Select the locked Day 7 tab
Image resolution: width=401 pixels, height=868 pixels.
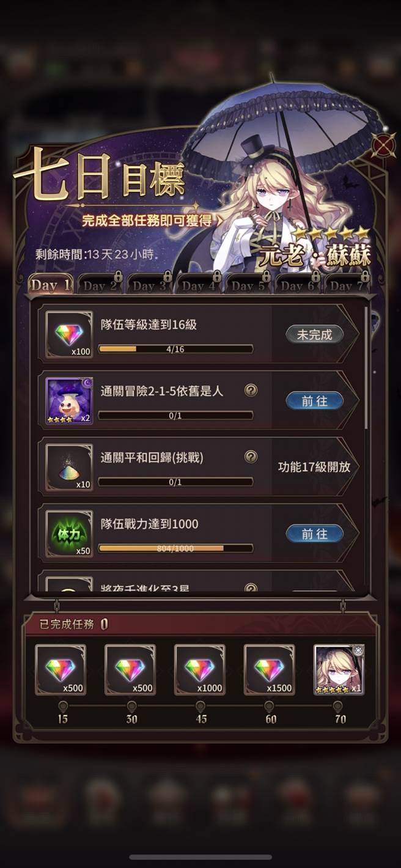(347, 285)
